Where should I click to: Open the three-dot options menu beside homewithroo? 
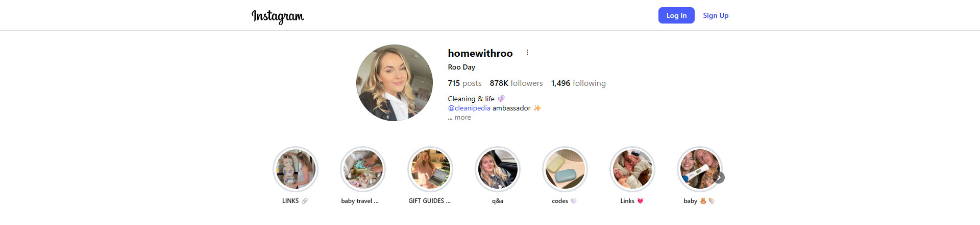527,53
